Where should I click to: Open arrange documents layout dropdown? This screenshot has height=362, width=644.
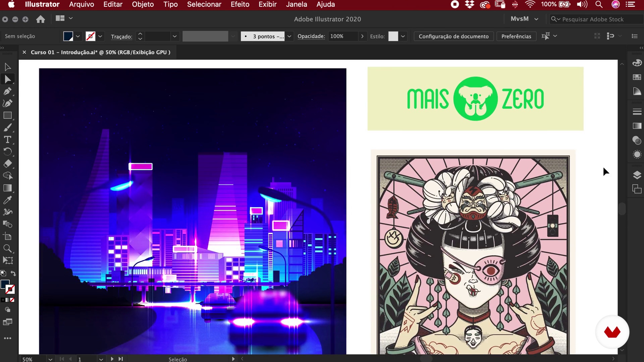64,18
